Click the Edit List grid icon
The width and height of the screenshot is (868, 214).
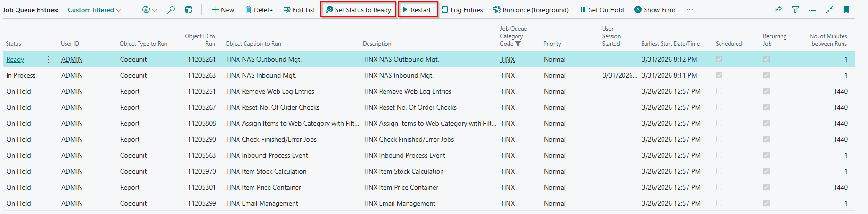287,10
